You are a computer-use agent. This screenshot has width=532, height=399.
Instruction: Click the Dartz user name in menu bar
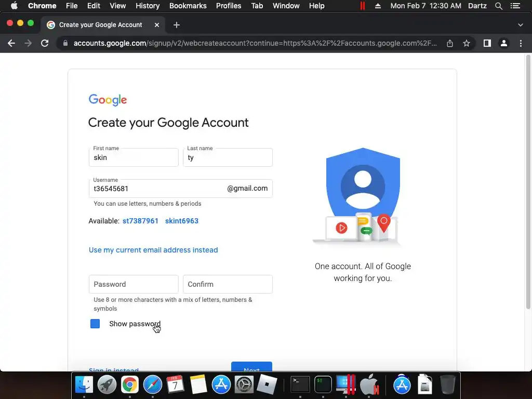click(477, 6)
